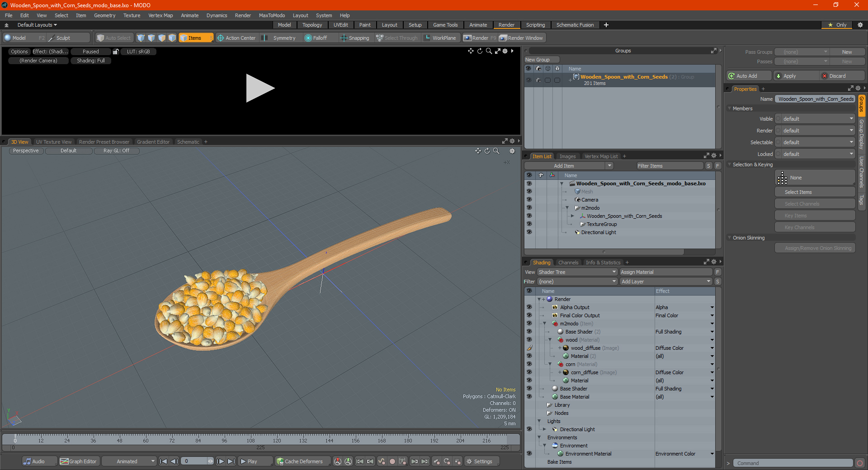Image resolution: width=868 pixels, height=470 pixels.
Task: Click the Auto Add button
Action: tap(749, 76)
